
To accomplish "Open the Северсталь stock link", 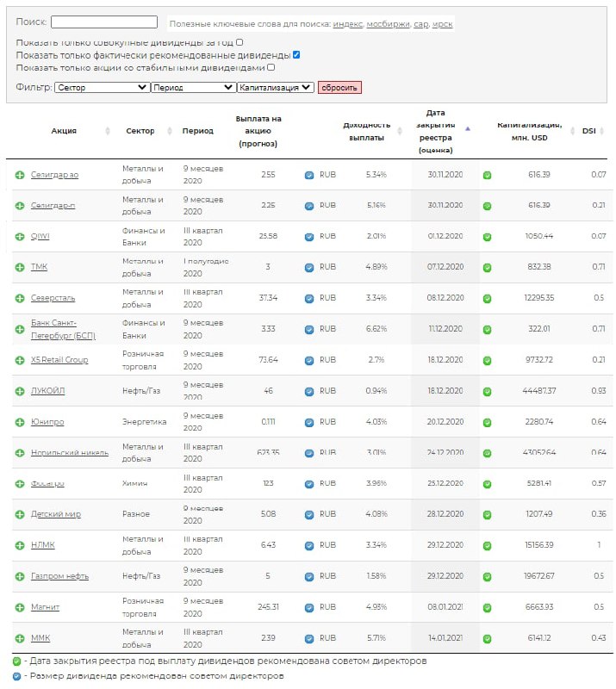I will [53, 298].
